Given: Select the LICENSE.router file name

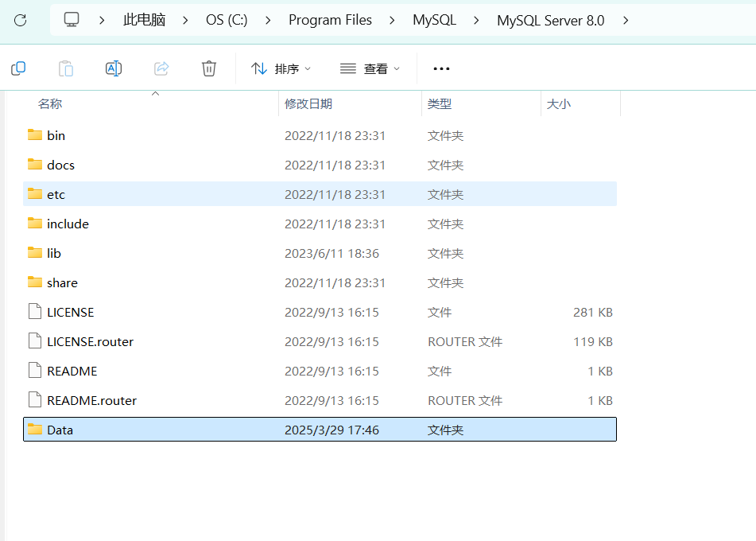Looking at the screenshot, I should click(x=90, y=341).
